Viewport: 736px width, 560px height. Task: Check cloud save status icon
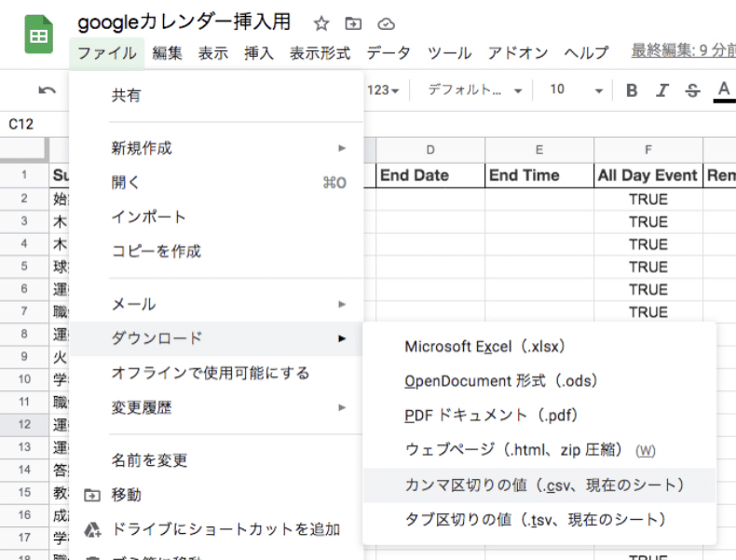pos(386,23)
